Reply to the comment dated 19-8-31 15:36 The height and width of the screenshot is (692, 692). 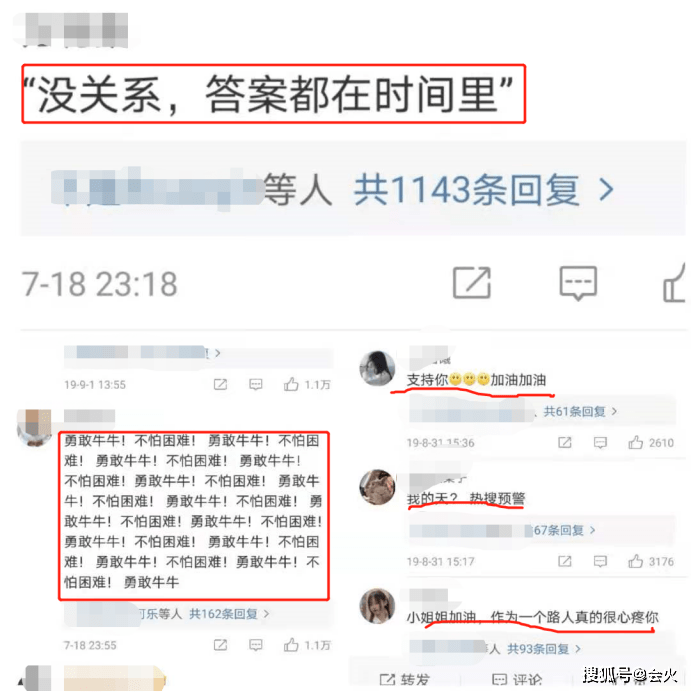[600, 442]
